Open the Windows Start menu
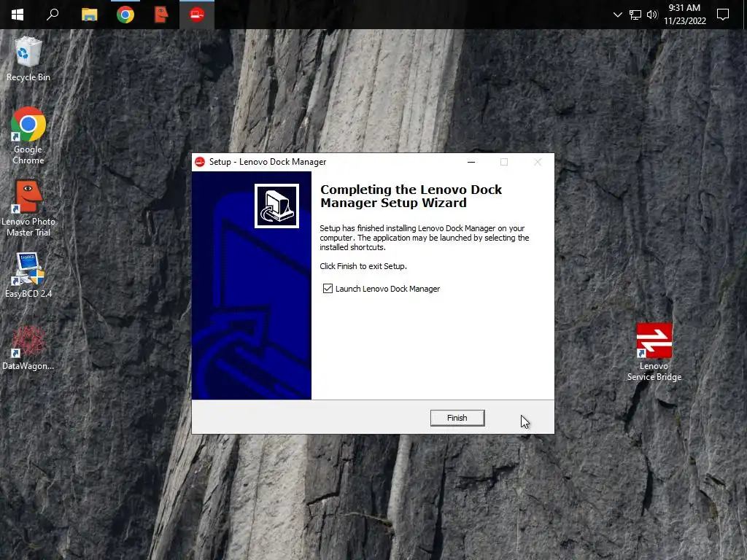Image resolution: width=747 pixels, height=560 pixels. 18,15
